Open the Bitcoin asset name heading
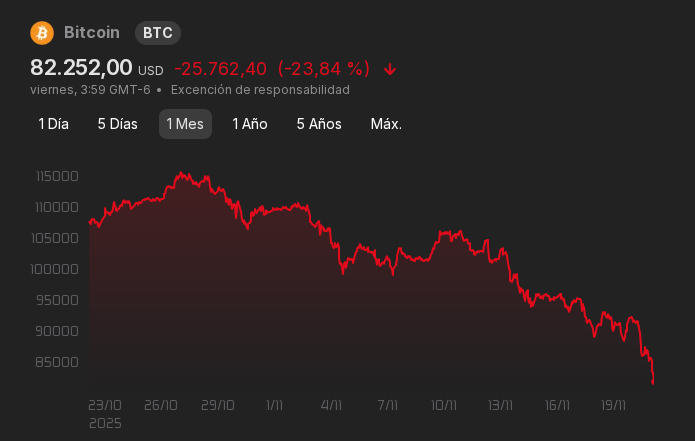Screen dimensions: 695x441 point(92,33)
